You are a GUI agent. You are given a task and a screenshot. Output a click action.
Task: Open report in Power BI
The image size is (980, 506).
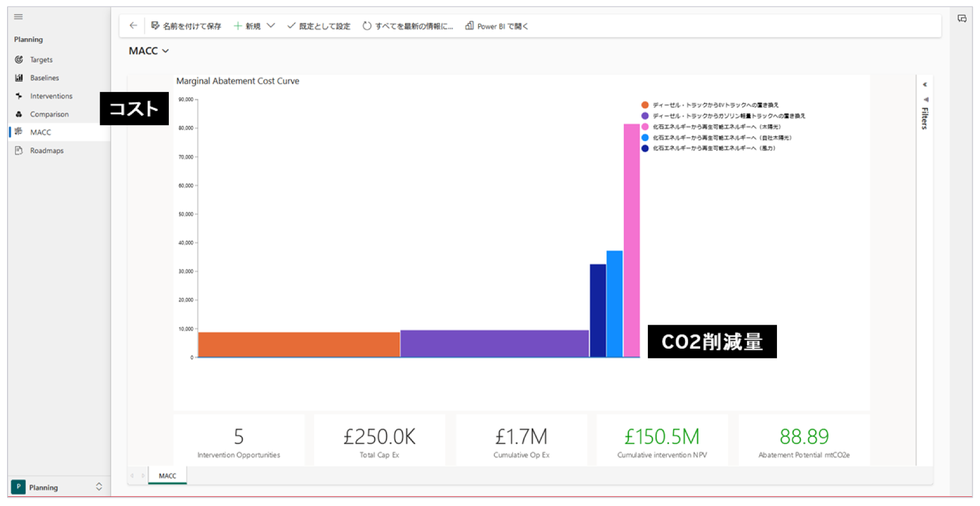[497, 26]
